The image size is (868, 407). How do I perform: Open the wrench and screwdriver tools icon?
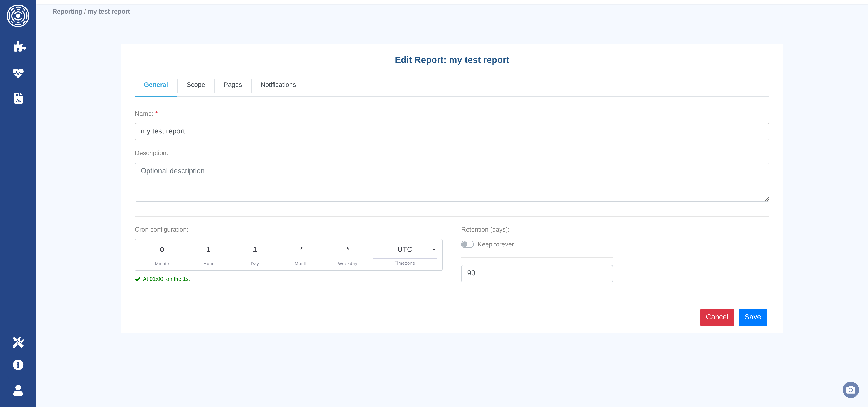(18, 342)
